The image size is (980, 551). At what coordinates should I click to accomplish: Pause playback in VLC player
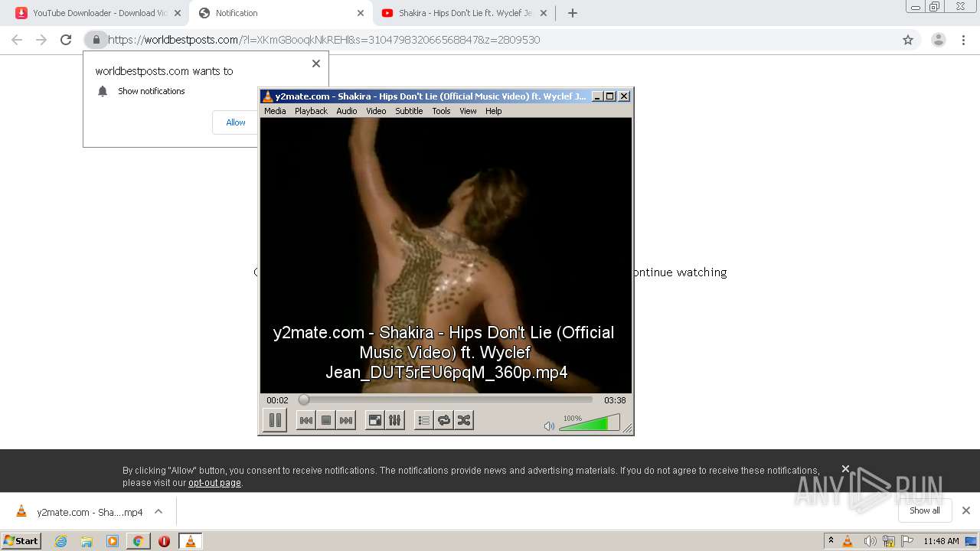[275, 420]
